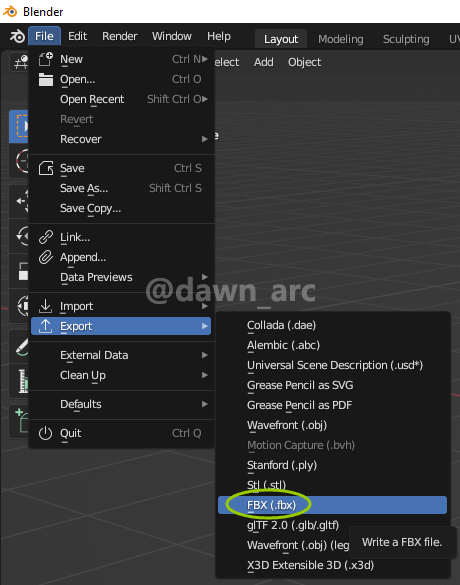
Task: Open the Edit menu
Action: [x=77, y=36]
